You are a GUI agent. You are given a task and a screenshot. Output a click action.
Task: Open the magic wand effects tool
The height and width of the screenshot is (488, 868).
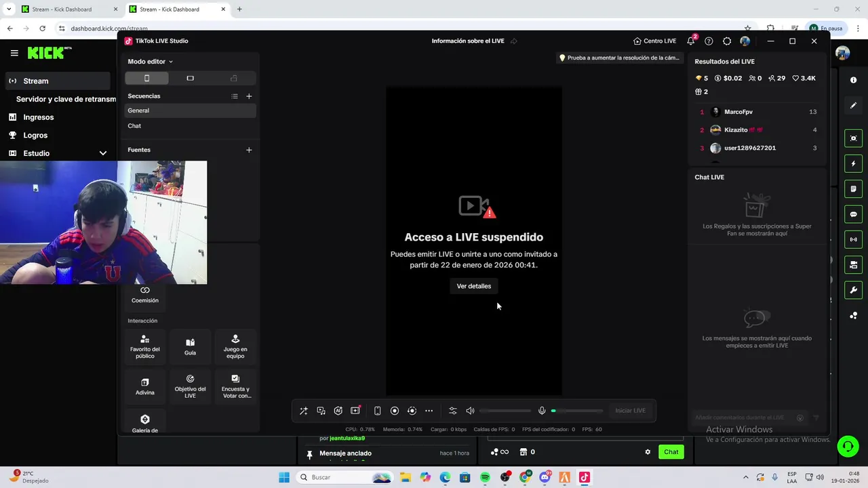pyautogui.click(x=304, y=411)
